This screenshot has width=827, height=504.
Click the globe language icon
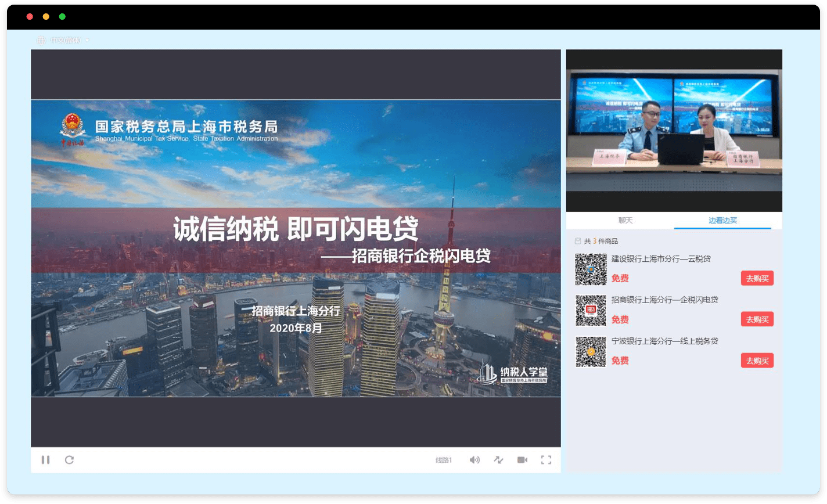coord(41,40)
